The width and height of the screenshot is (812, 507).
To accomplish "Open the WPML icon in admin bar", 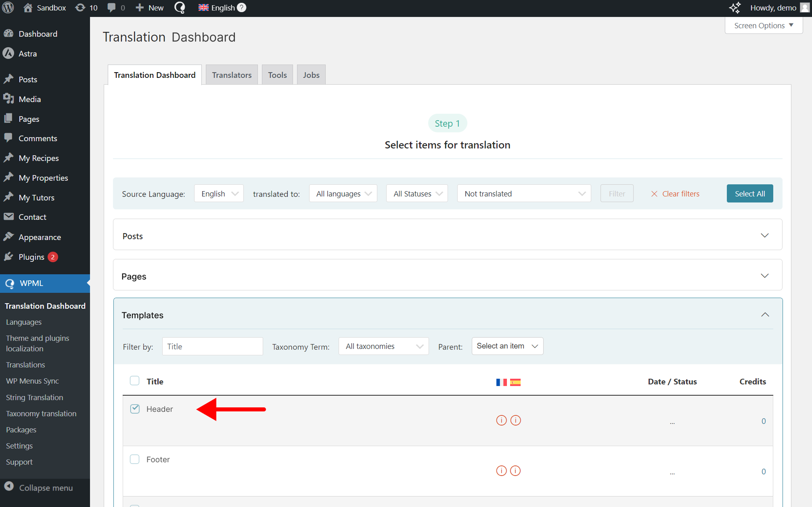I will point(180,8).
